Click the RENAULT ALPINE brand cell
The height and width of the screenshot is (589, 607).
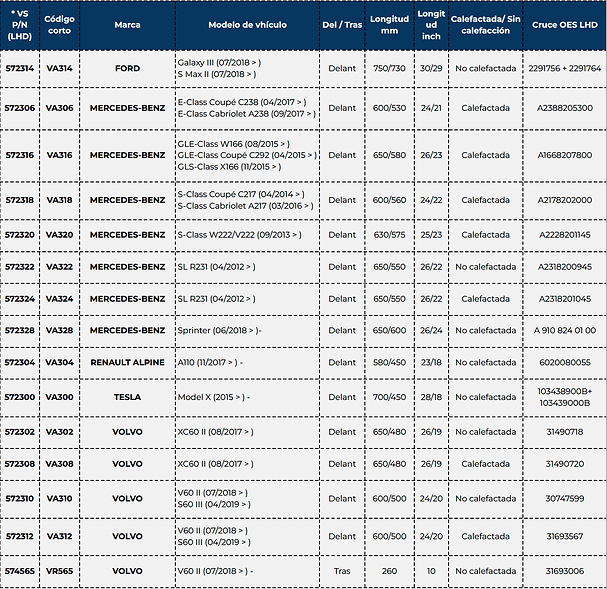coord(127,363)
